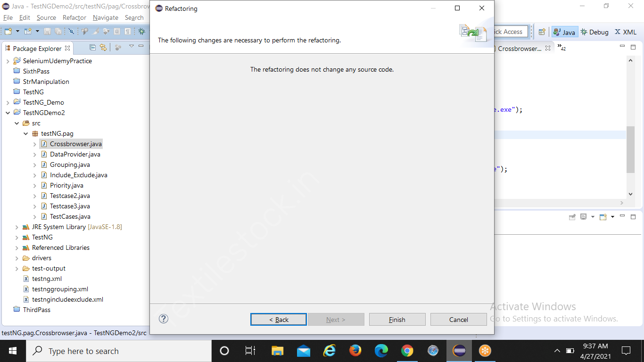This screenshot has width=644, height=362.
Task: Collapse the TestNGDemo2 project
Action: point(8,113)
